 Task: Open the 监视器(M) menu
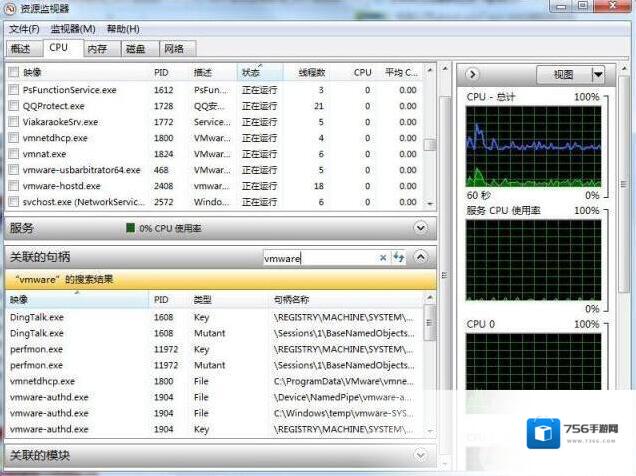pos(73,29)
